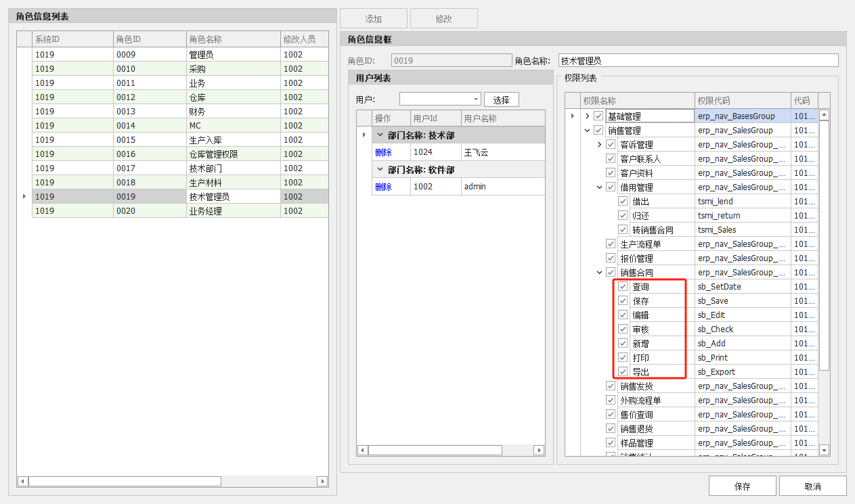Click 删除 link for user admin
This screenshot has height=504, width=855.
384,186
